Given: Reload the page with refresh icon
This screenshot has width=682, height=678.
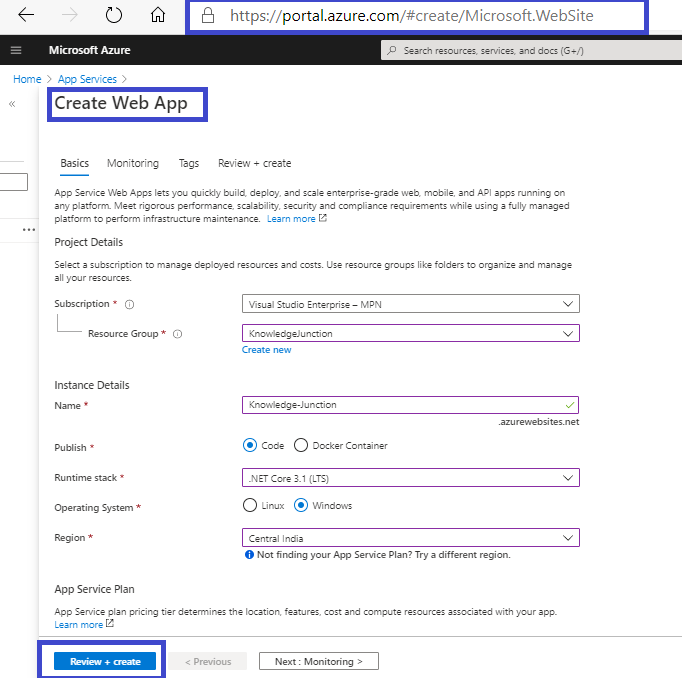Looking at the screenshot, I should pos(114,15).
